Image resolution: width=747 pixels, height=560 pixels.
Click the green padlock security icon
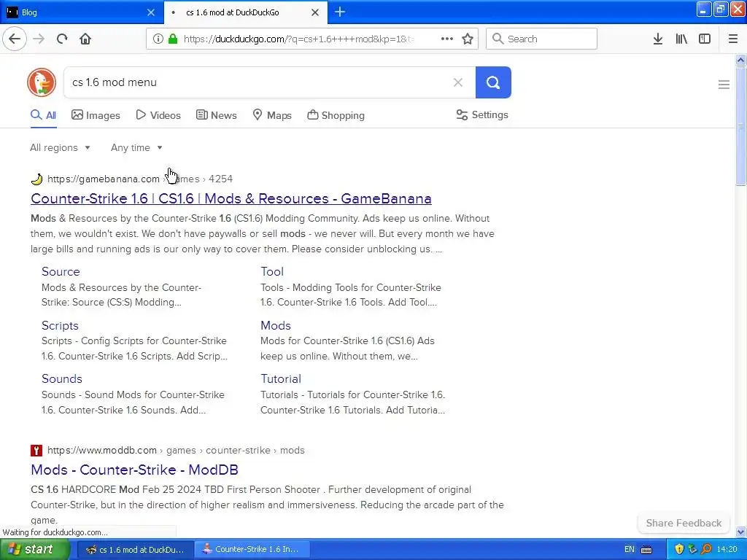tap(173, 39)
